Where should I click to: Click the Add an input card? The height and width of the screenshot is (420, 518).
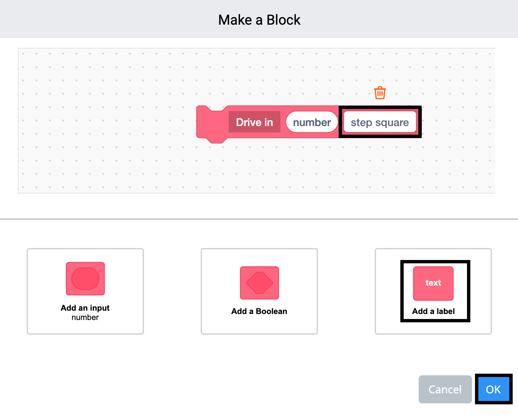pyautogui.click(x=85, y=291)
